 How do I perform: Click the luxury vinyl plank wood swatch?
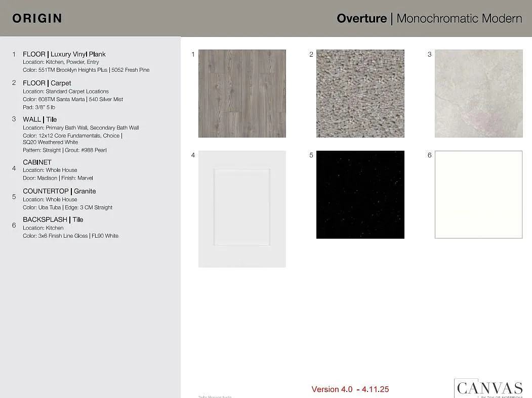(x=242, y=94)
